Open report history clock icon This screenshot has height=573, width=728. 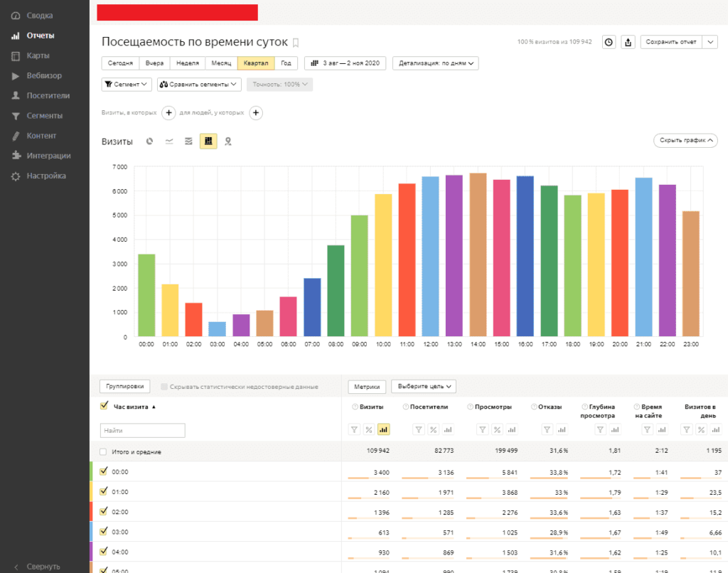609,42
